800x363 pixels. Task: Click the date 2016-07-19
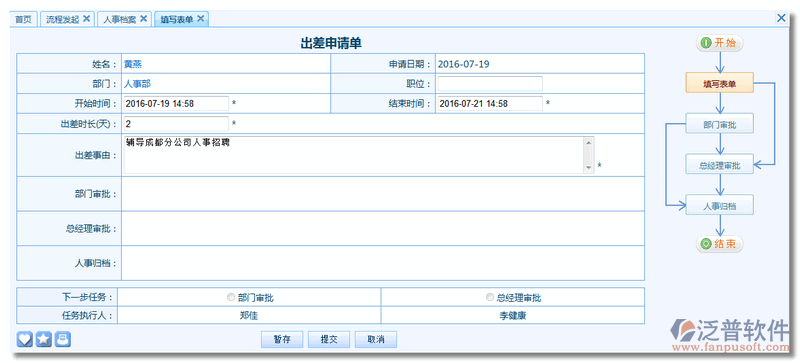pos(463,64)
